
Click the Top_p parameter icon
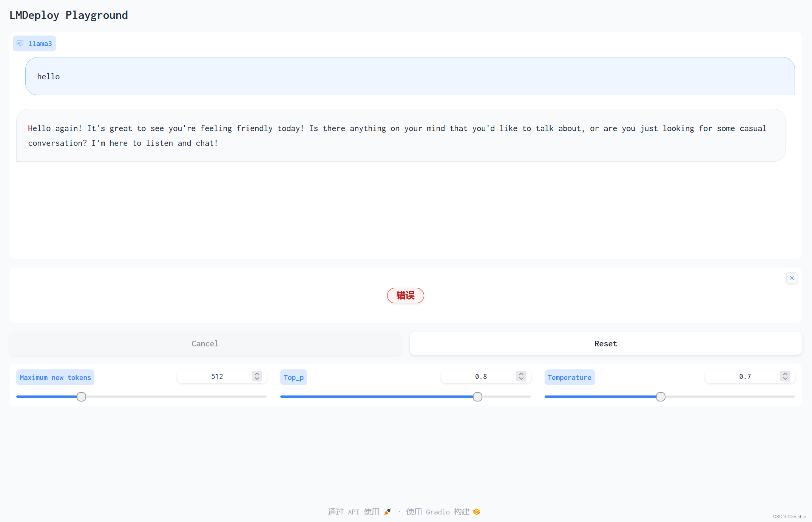[x=293, y=377]
